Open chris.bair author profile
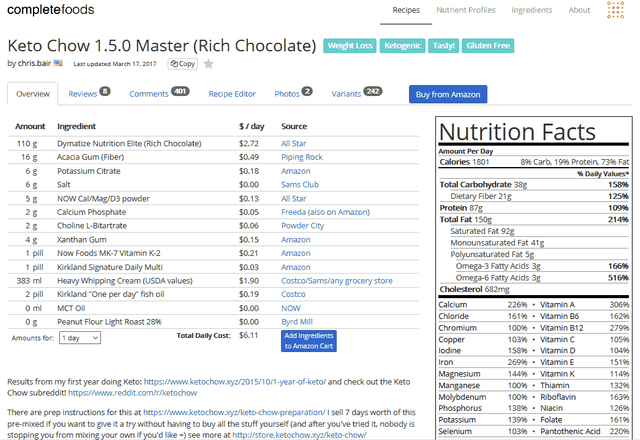This screenshot has height=440, width=640. [34, 63]
